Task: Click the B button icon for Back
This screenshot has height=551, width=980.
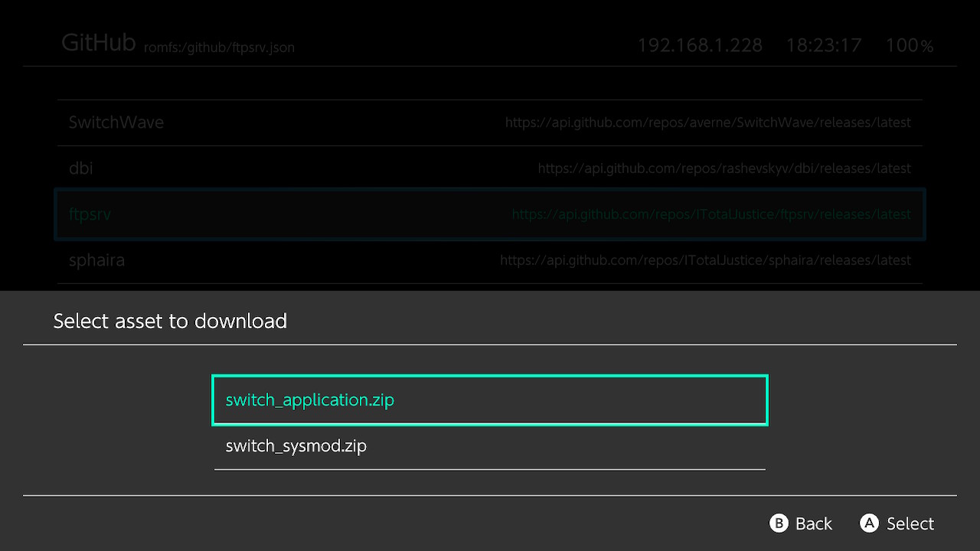Action: [778, 523]
